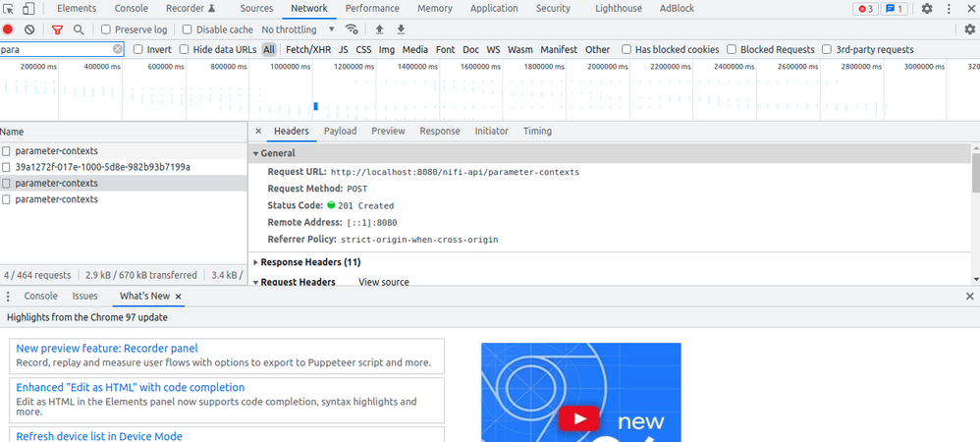The width and height of the screenshot is (980, 442).
Task: Filter requests by JS type
Action: pyautogui.click(x=343, y=49)
